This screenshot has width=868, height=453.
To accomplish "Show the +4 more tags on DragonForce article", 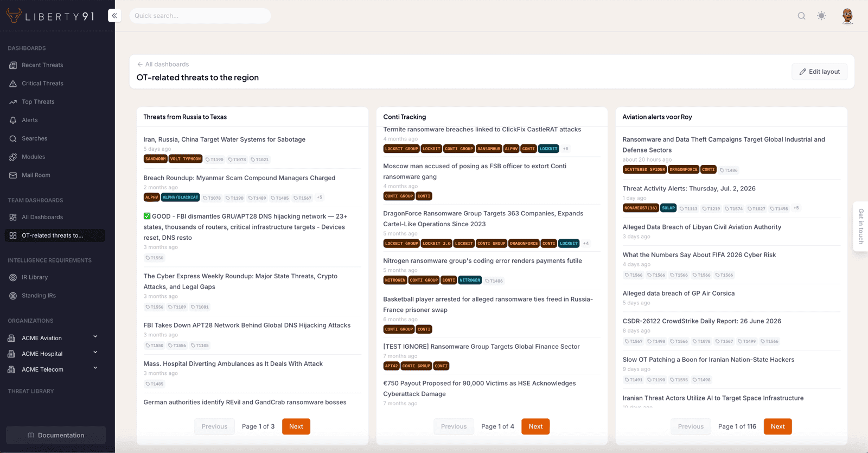I will pyautogui.click(x=586, y=244).
